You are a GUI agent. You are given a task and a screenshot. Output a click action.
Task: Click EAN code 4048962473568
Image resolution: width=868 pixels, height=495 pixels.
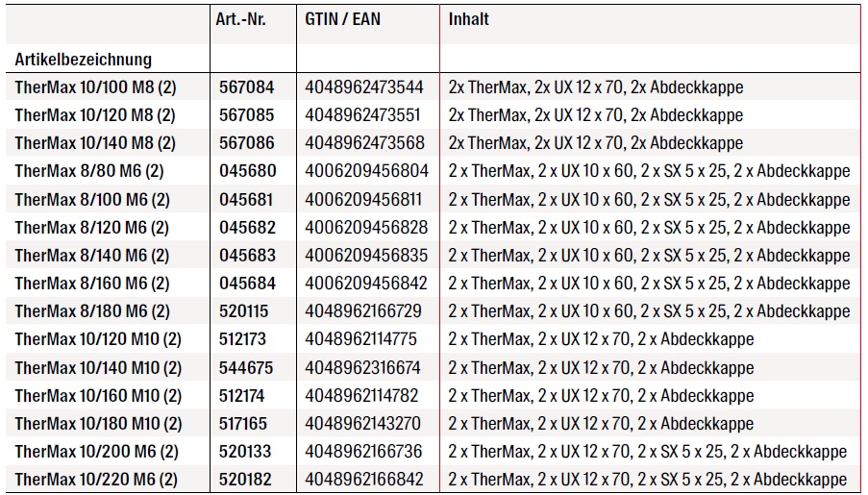tap(365, 143)
